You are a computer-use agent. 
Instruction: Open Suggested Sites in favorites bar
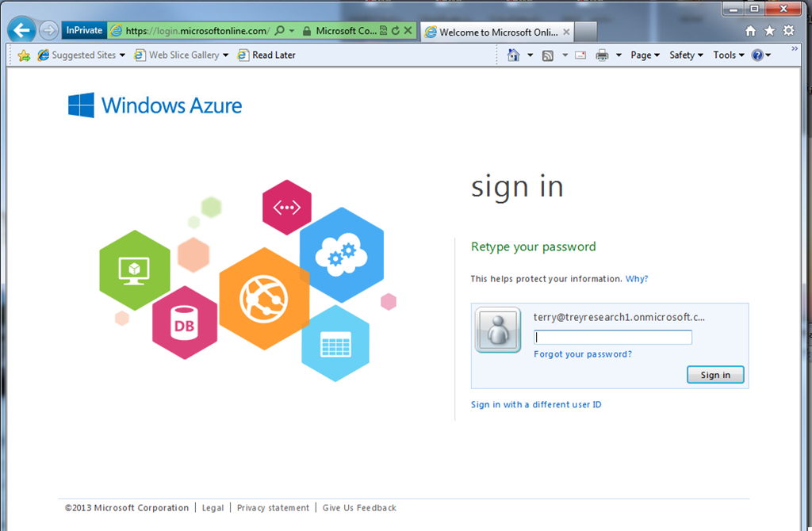[77, 55]
